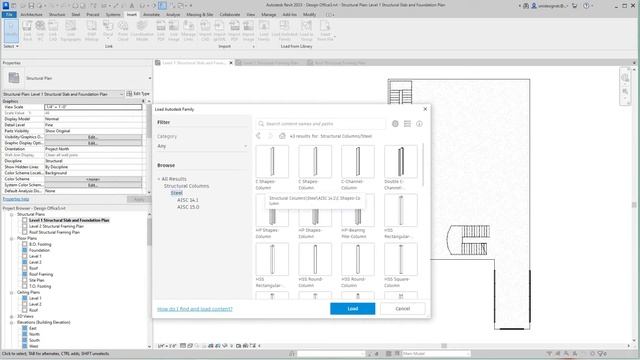Click the Coordination Model ribbon icon
This screenshot has width=640, height=360.
[142, 31]
